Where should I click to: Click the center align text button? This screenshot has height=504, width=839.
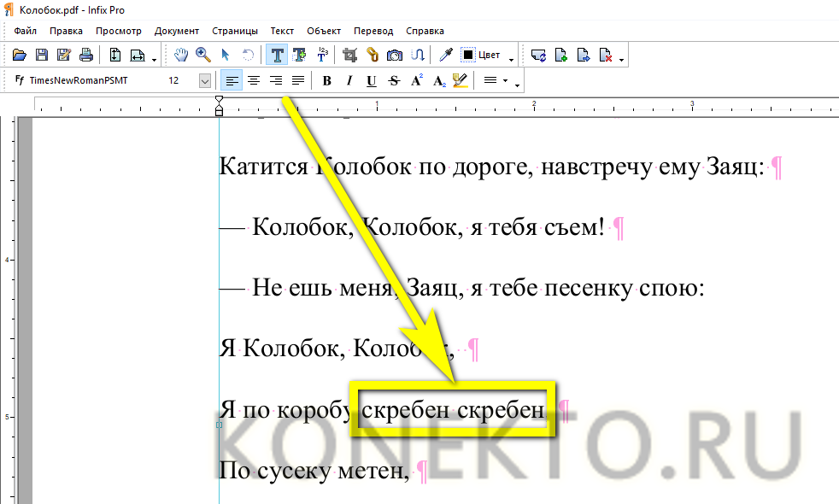click(x=254, y=81)
